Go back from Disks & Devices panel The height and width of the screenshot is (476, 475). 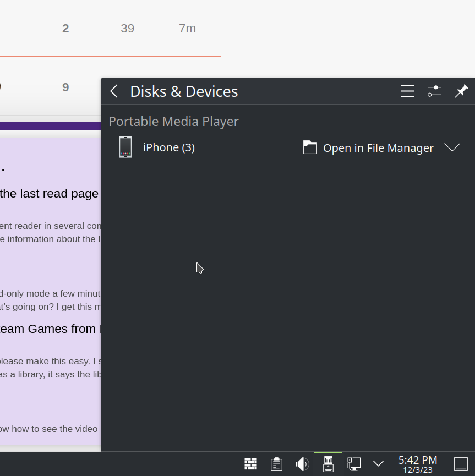(x=114, y=91)
